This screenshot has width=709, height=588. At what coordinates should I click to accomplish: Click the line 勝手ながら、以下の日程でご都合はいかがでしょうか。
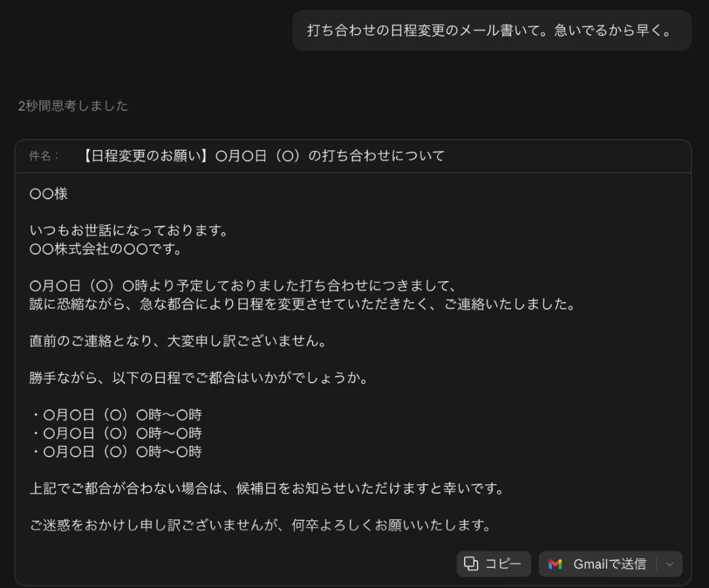tap(199, 378)
